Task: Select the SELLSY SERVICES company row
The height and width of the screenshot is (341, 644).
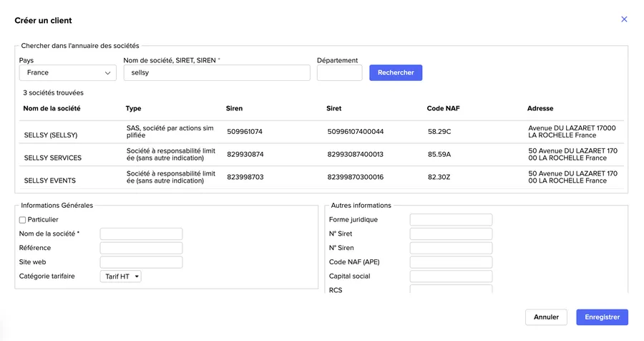Action: 321,155
